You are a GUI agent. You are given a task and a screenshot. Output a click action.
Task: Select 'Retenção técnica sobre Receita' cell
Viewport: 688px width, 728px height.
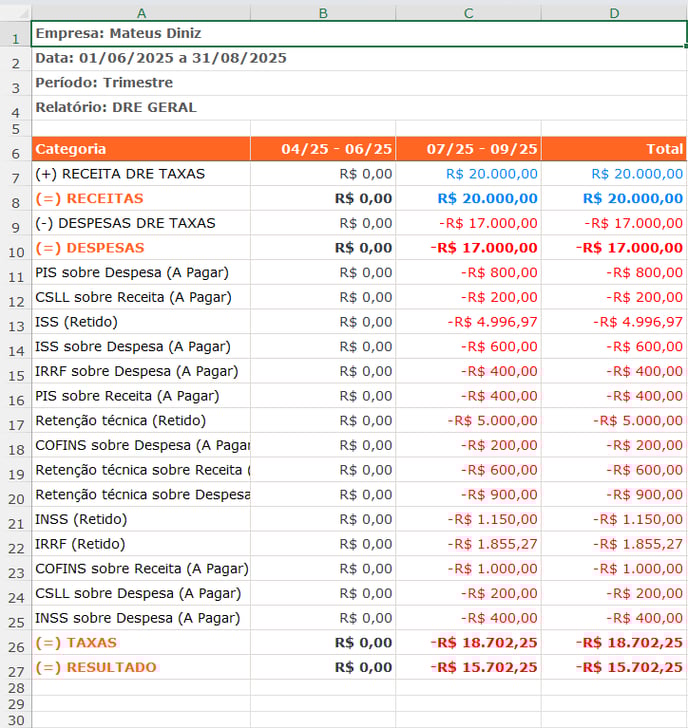point(141,470)
